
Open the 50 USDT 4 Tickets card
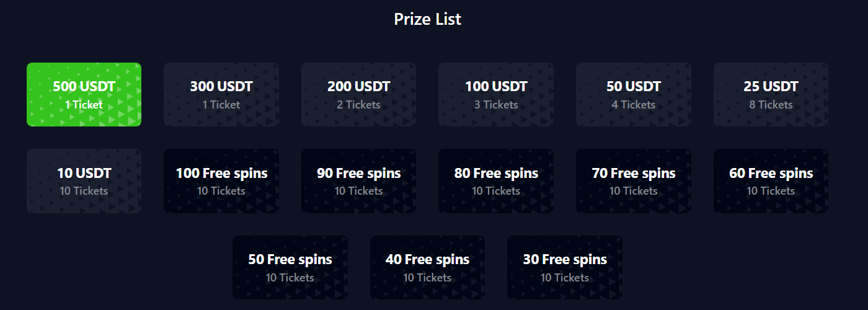[634, 94]
